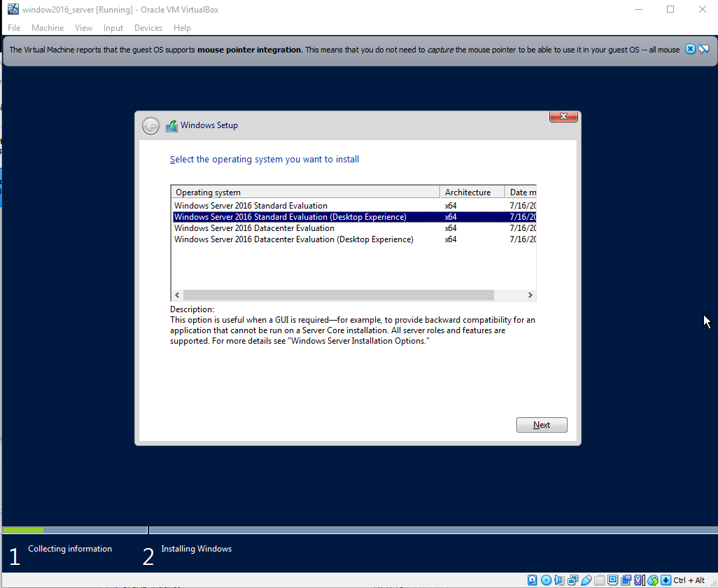The width and height of the screenshot is (718, 588).
Task: Click x64 in the Standard Evaluation row
Action: click(451, 206)
